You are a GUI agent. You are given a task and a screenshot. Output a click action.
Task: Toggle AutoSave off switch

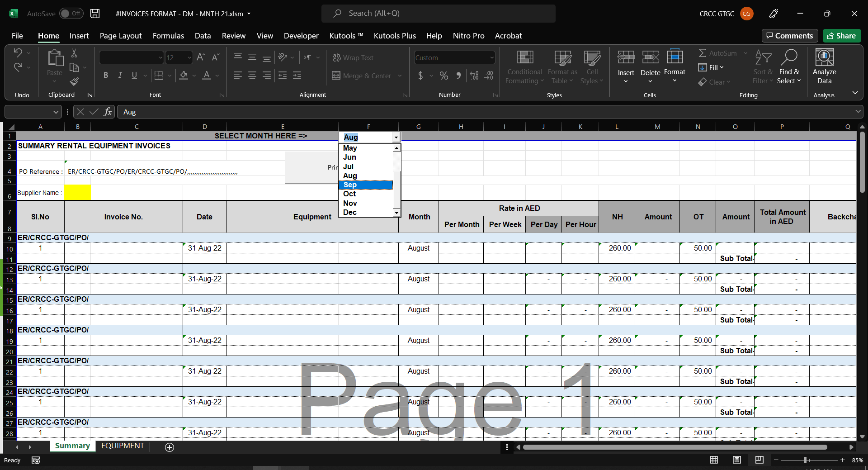tap(71, 14)
